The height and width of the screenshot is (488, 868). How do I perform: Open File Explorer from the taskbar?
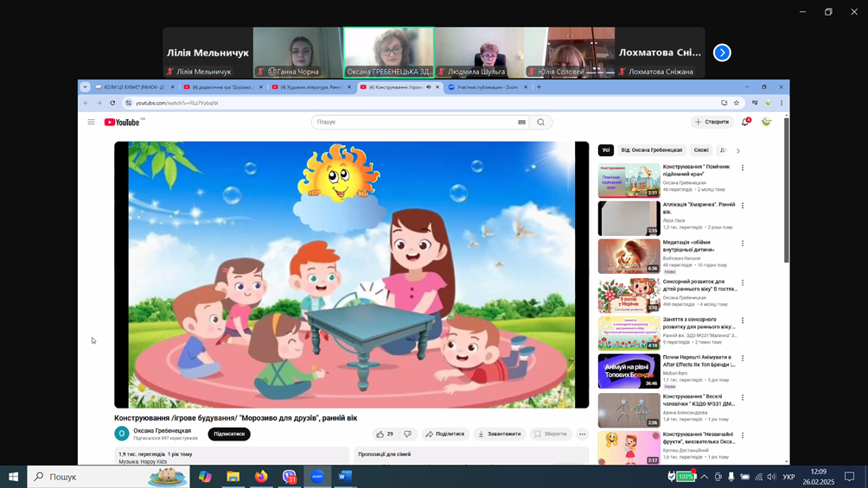pyautogui.click(x=233, y=477)
